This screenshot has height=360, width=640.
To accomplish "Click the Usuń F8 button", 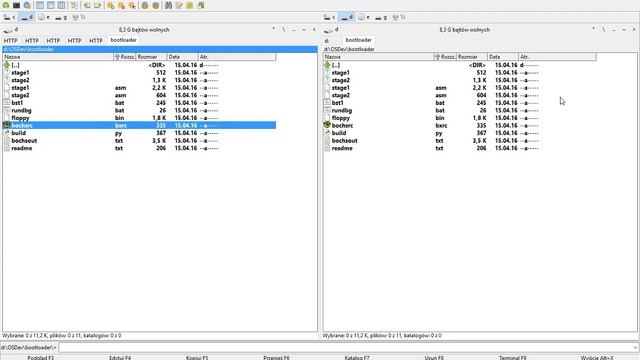I will point(434,358).
